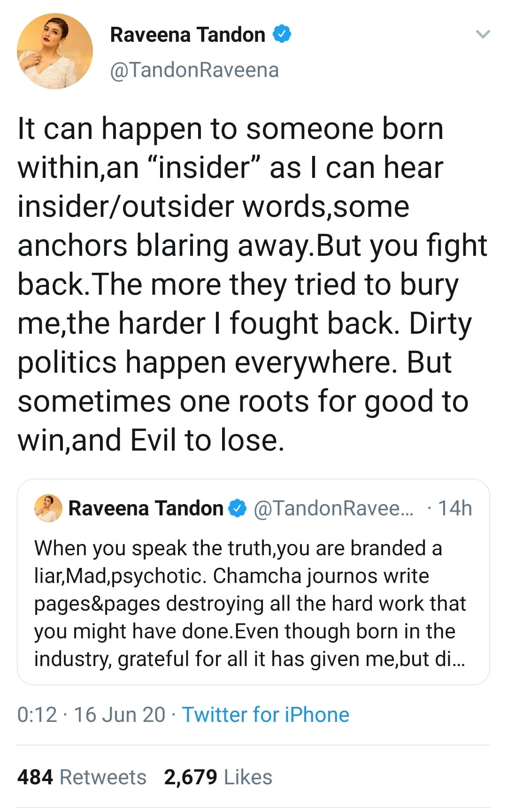Image resolution: width=507 pixels, height=812 pixels.
Task: Click the author name in the quoted tweet
Action: [x=146, y=508]
